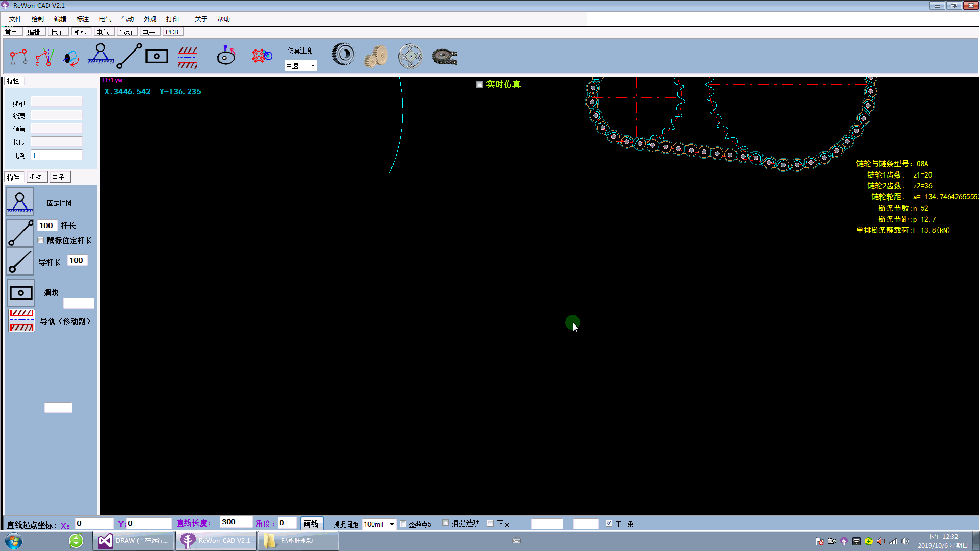Open the 绘制 menu
The image size is (980, 551).
point(37,19)
